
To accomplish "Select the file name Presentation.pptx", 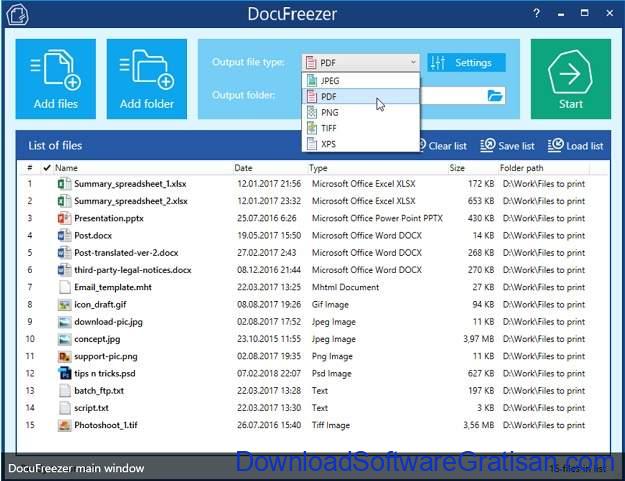I will coord(109,218).
